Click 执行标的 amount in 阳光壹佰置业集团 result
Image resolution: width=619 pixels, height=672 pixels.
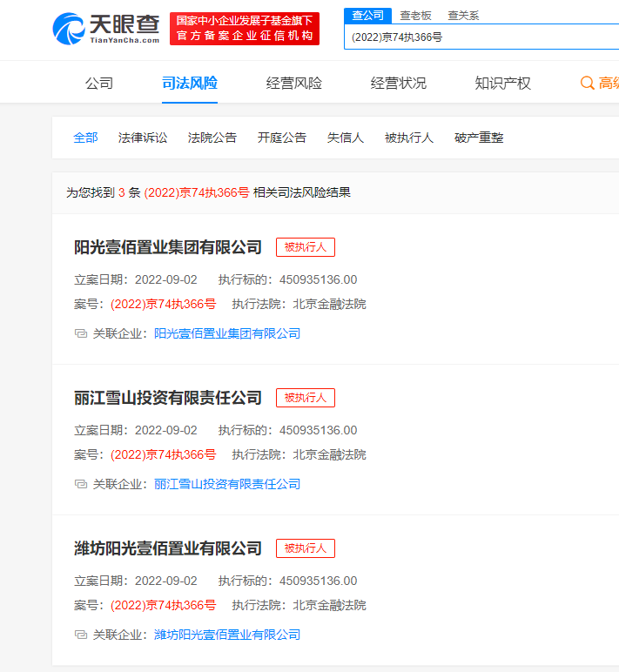click(x=318, y=280)
